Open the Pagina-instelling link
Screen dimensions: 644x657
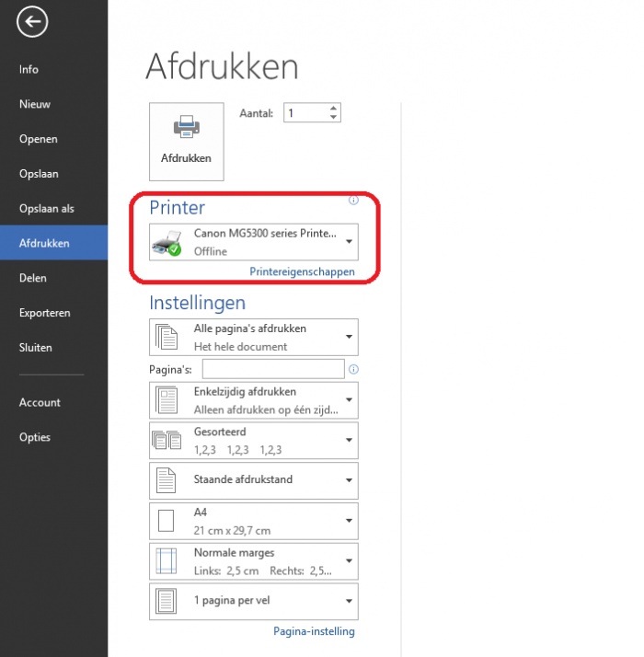314,631
